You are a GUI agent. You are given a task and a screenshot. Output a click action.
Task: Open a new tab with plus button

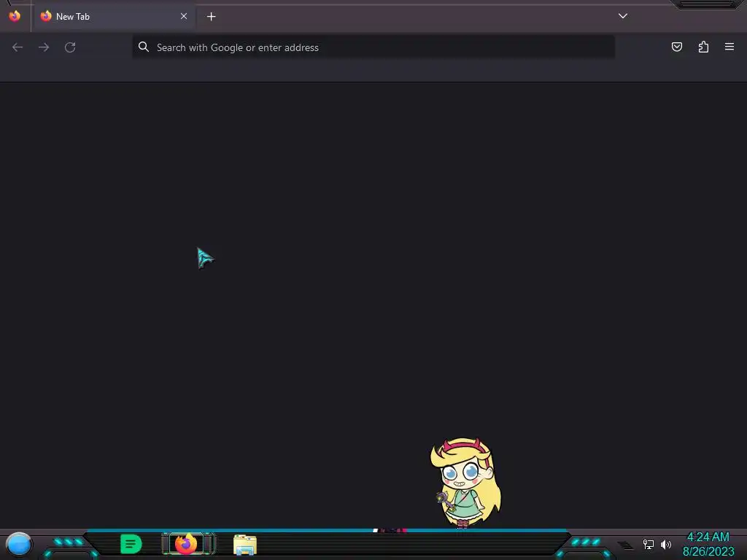pos(211,17)
